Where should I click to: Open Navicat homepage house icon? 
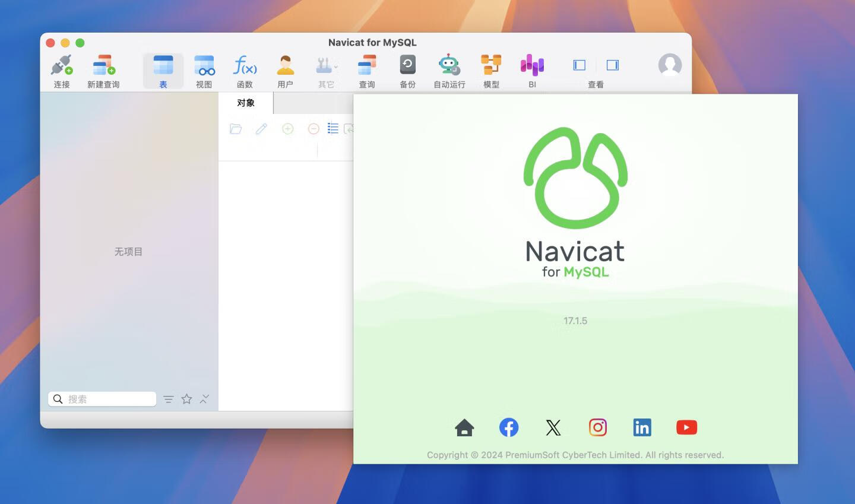click(x=464, y=427)
